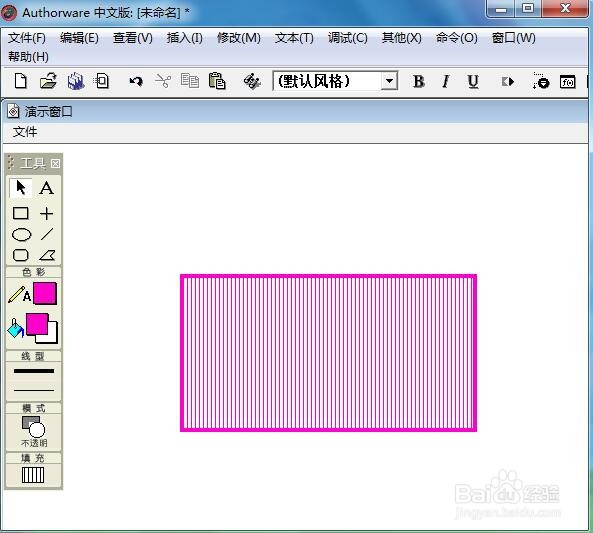Select the magenta striped rectangle on canvas
The height and width of the screenshot is (533, 593).
[328, 353]
